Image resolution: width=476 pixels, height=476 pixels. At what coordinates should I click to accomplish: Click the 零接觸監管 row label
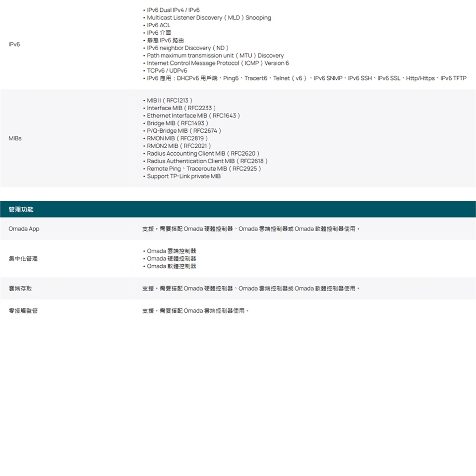tap(23, 311)
